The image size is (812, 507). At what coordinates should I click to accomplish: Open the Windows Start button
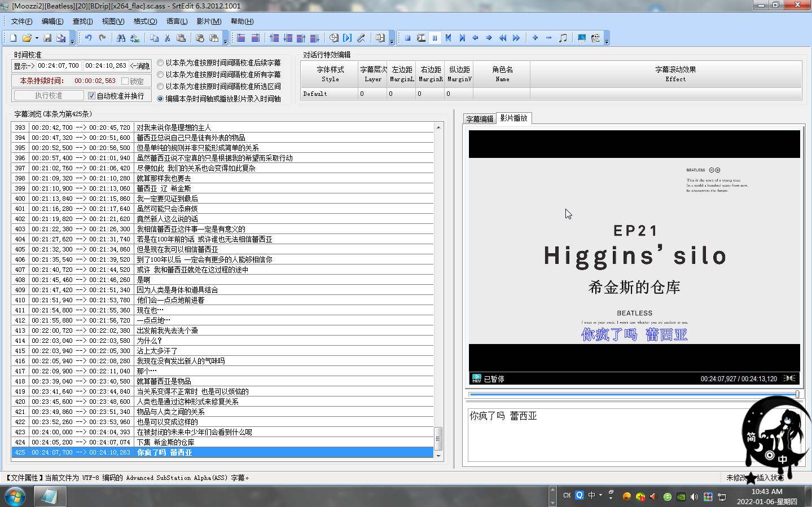click(x=15, y=497)
